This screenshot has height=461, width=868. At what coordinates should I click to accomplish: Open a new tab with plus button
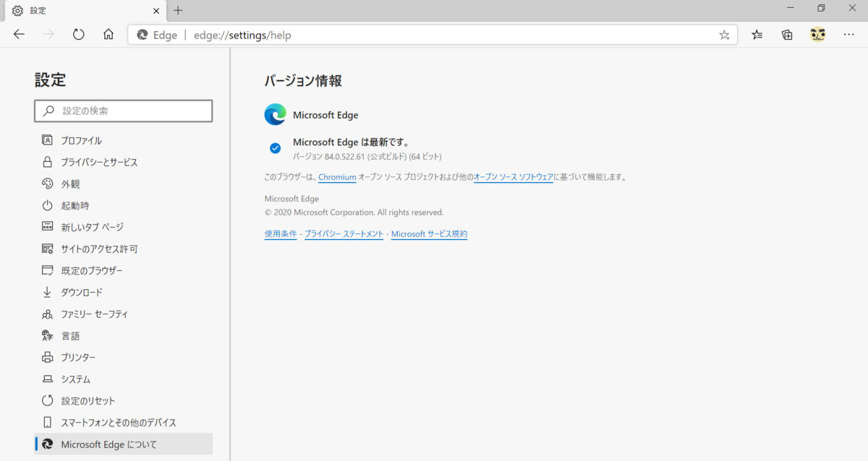(x=178, y=11)
